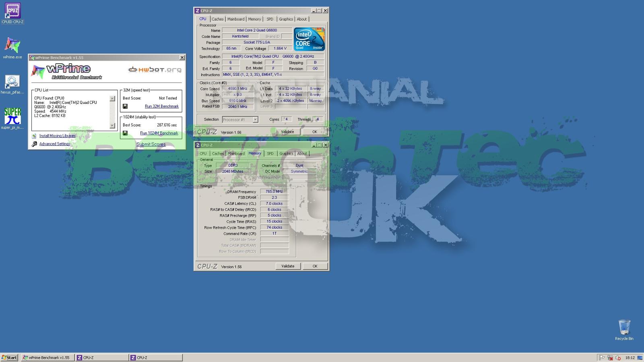Click the Submit Scores link
644x362 pixels.
[151, 144]
